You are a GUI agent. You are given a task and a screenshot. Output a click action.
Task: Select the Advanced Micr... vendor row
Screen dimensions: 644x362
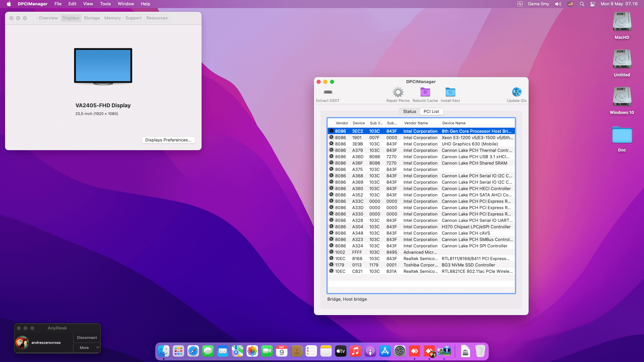(421, 252)
